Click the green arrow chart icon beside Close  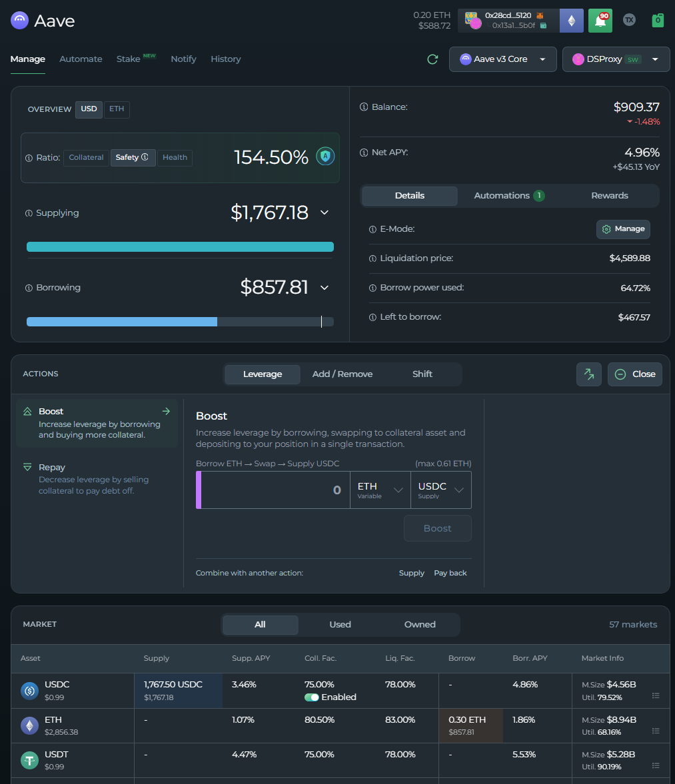(x=588, y=374)
